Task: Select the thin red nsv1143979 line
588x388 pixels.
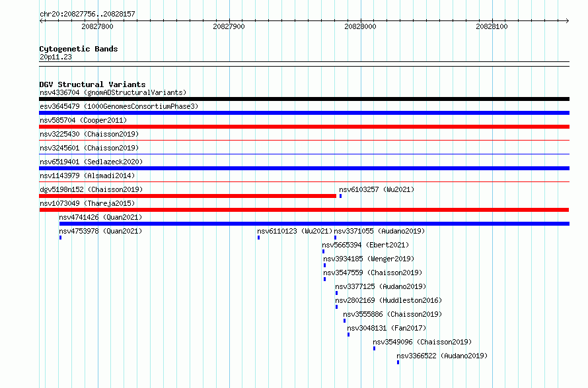Action: (304, 182)
